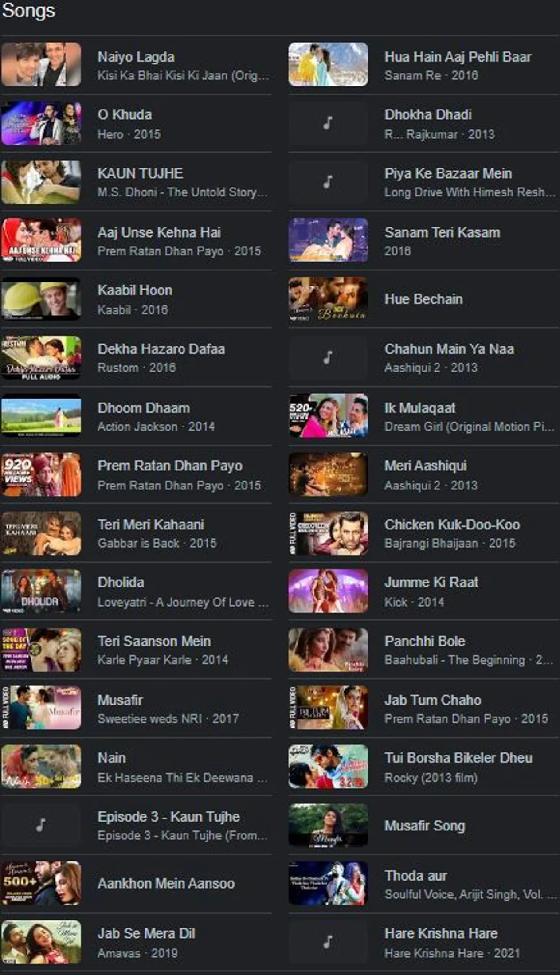The image size is (560, 975).
Task: Open the Dholida thumbnail
Action: 41,591
